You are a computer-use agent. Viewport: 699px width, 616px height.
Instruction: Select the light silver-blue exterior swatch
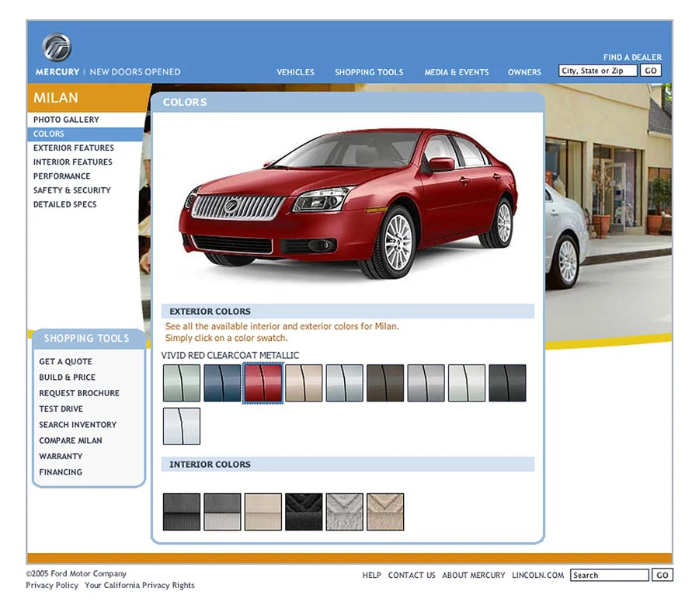coord(345,383)
